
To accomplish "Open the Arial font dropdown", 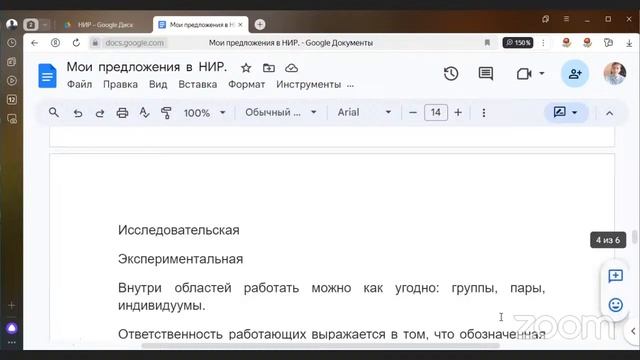I will coord(364,112).
